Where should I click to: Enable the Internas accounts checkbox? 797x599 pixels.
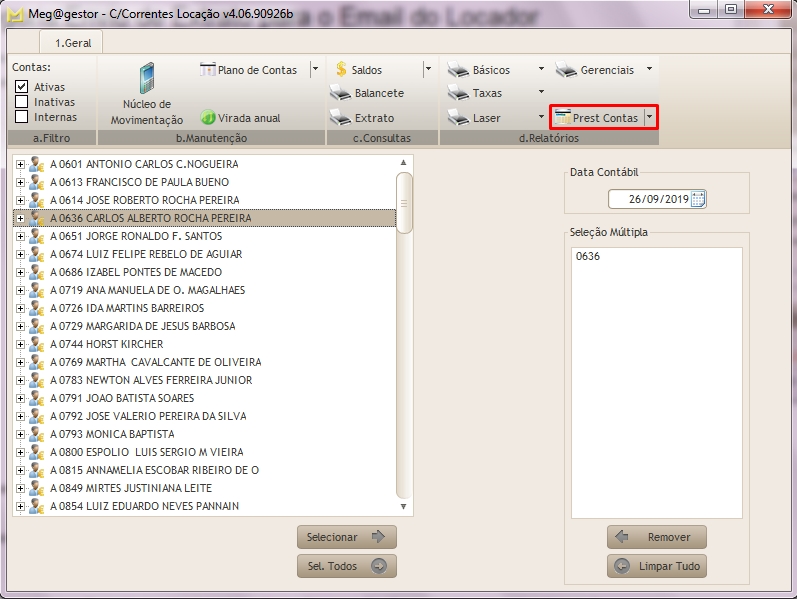(22, 117)
